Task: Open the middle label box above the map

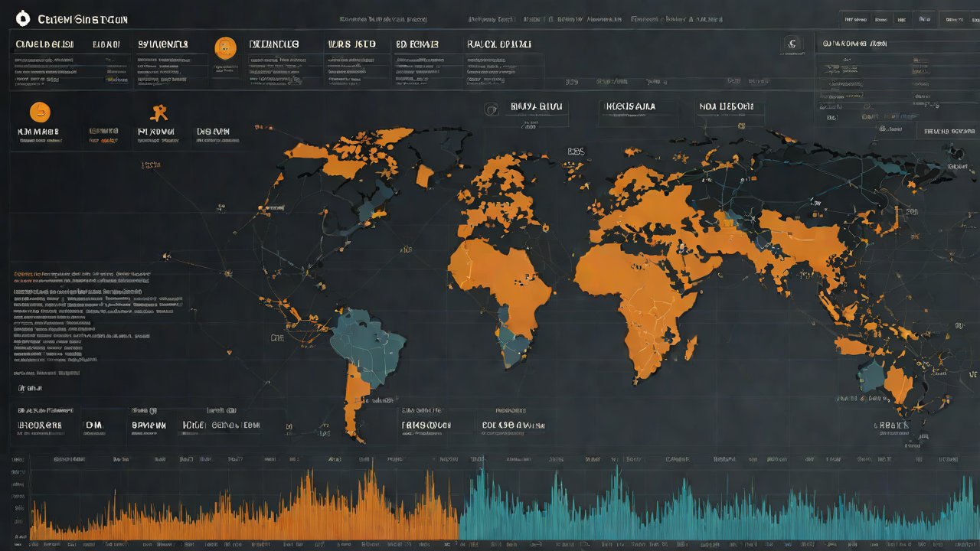Action: tap(629, 106)
